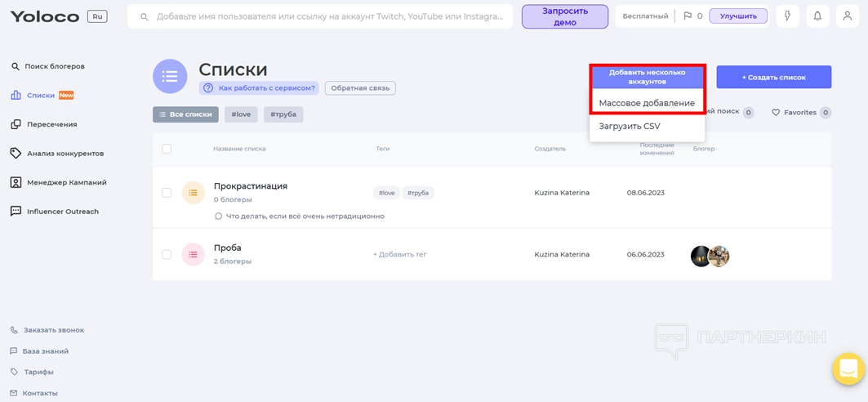Open База знаний link

(x=46, y=351)
